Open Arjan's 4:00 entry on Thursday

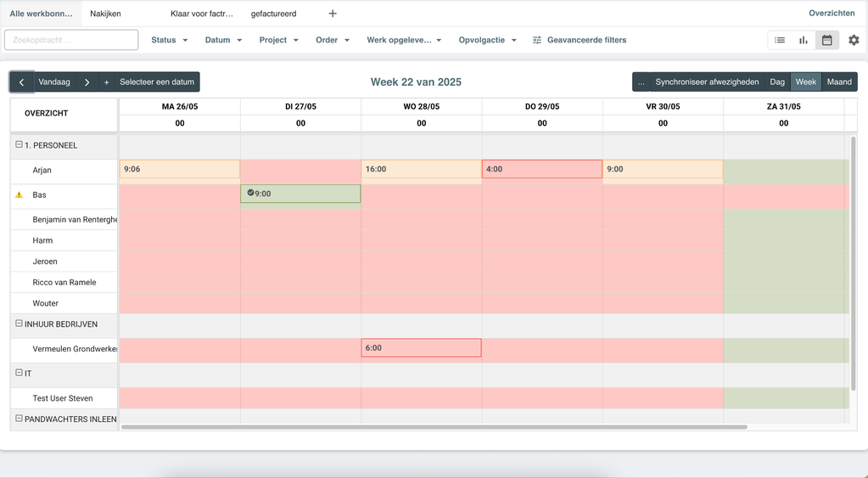click(x=542, y=169)
